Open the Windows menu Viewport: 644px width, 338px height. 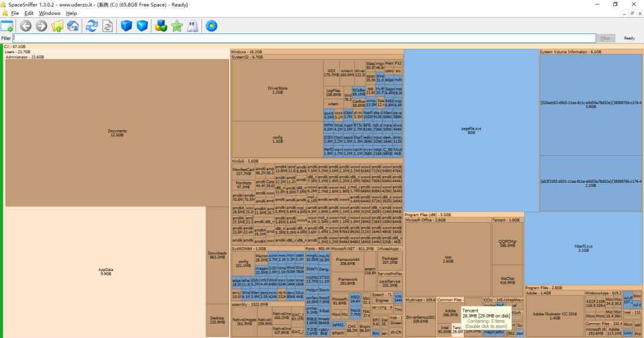(x=49, y=13)
